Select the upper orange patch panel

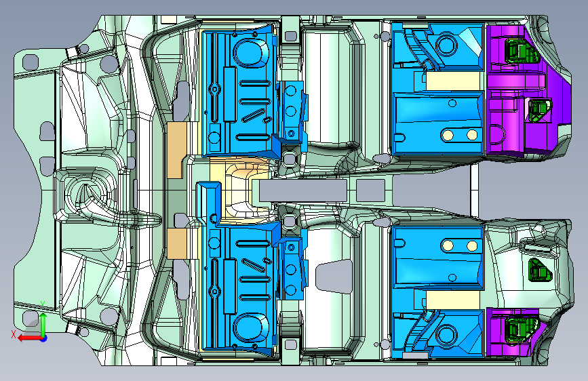(x=176, y=149)
